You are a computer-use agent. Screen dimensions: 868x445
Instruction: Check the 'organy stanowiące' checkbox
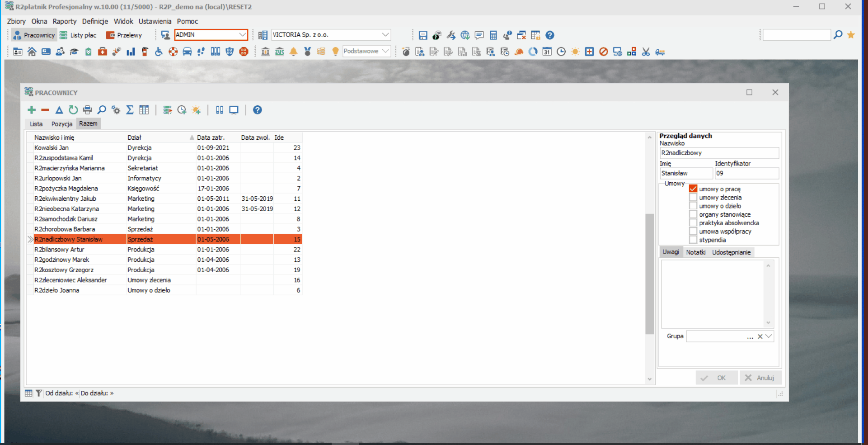pos(693,214)
